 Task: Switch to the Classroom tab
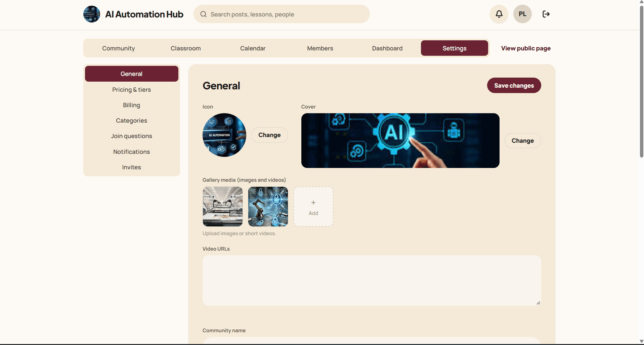click(186, 48)
